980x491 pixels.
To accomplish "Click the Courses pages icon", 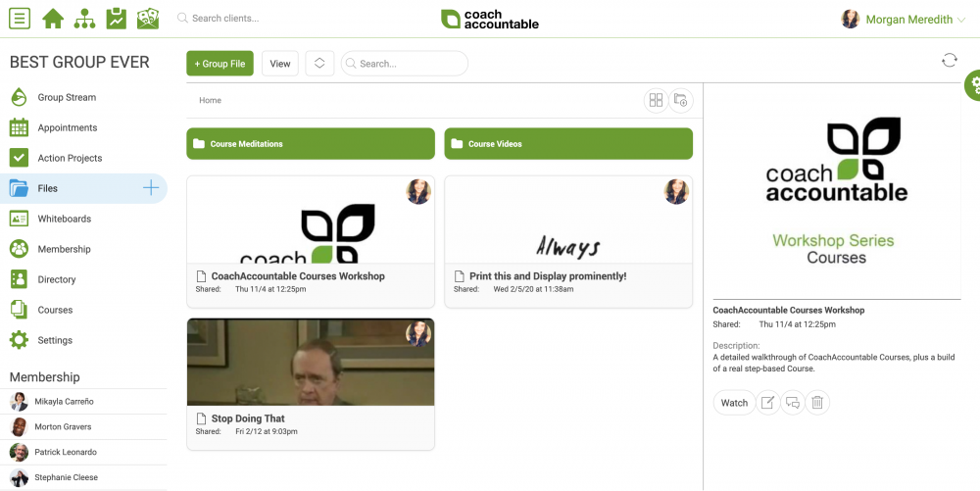I will pyautogui.click(x=19, y=310).
